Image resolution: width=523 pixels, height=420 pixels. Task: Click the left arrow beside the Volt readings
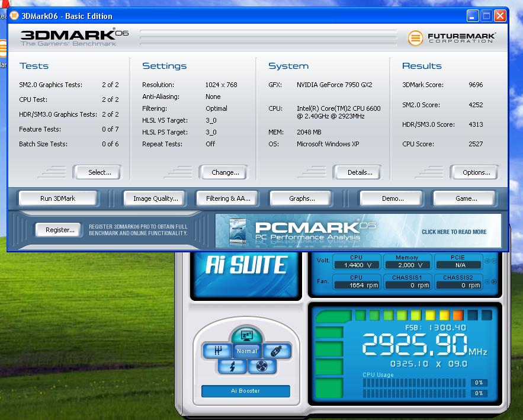[487, 261]
